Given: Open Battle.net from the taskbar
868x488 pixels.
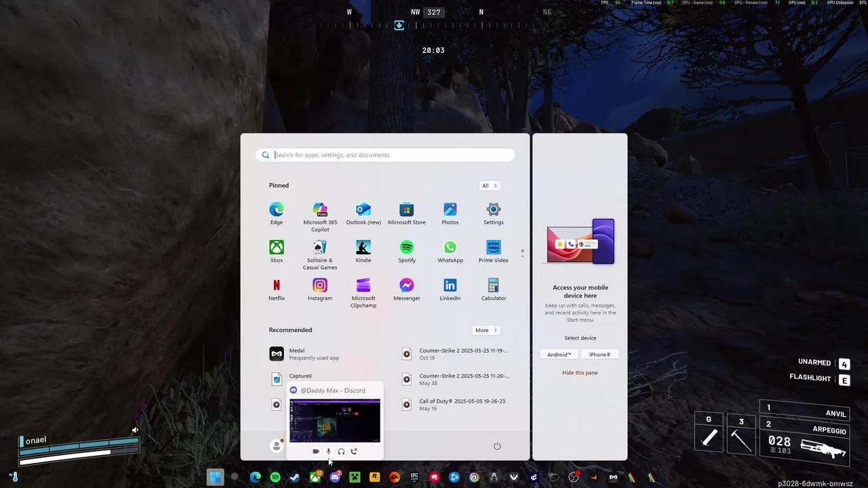Looking at the screenshot, I should pos(454,477).
